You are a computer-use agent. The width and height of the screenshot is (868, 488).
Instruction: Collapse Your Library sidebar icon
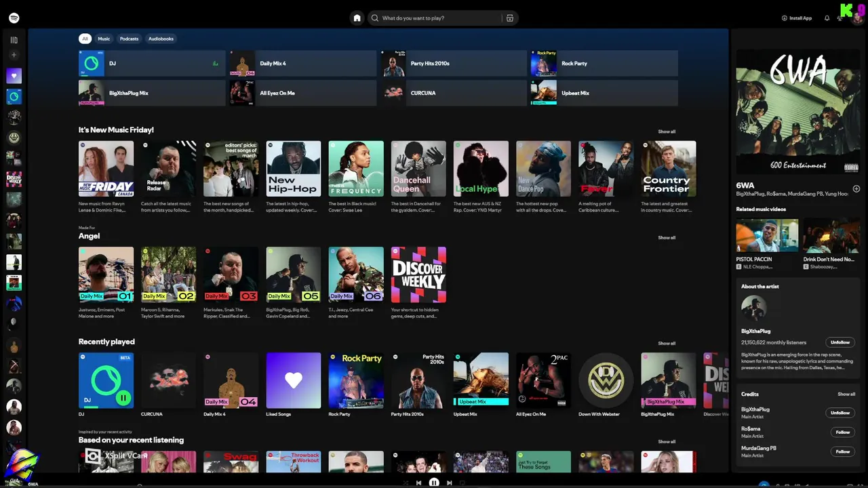pos(14,40)
